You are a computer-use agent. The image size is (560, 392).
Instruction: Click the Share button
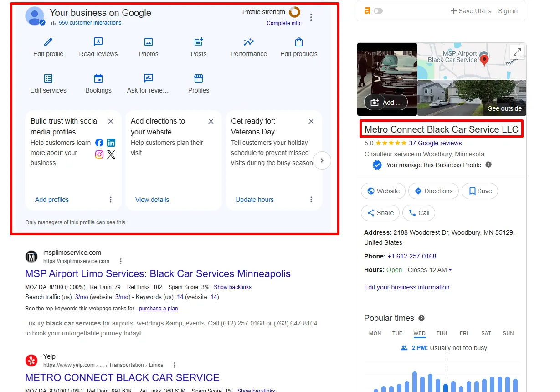(x=380, y=213)
